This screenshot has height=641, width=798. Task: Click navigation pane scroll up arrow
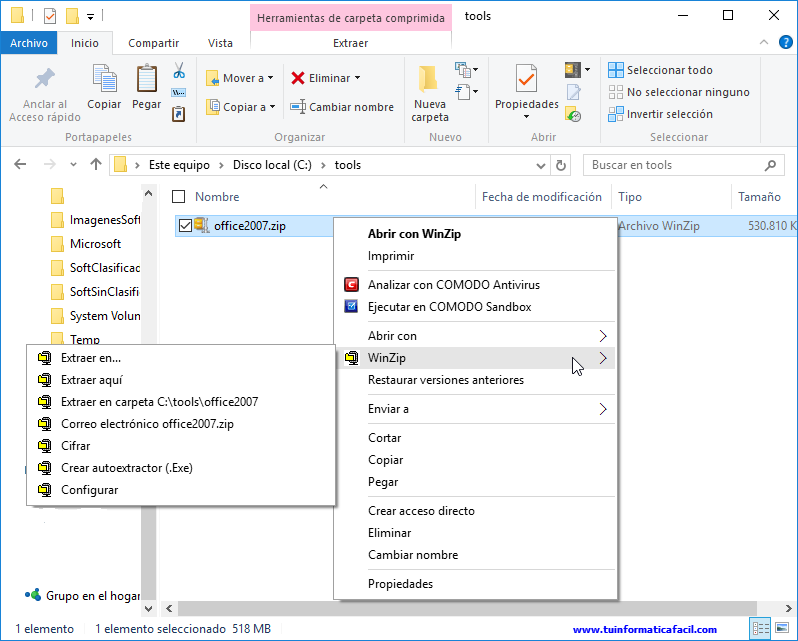click(148, 193)
